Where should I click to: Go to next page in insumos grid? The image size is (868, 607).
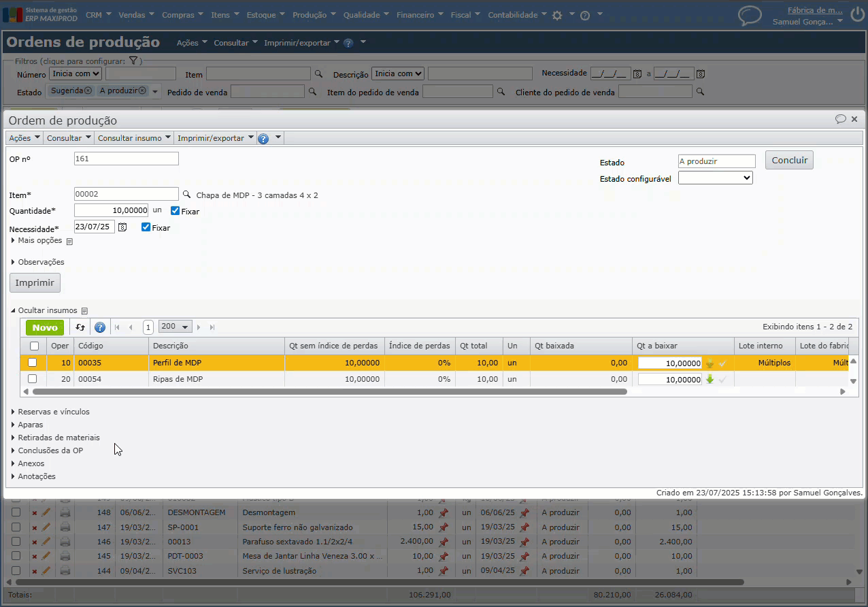199,327
